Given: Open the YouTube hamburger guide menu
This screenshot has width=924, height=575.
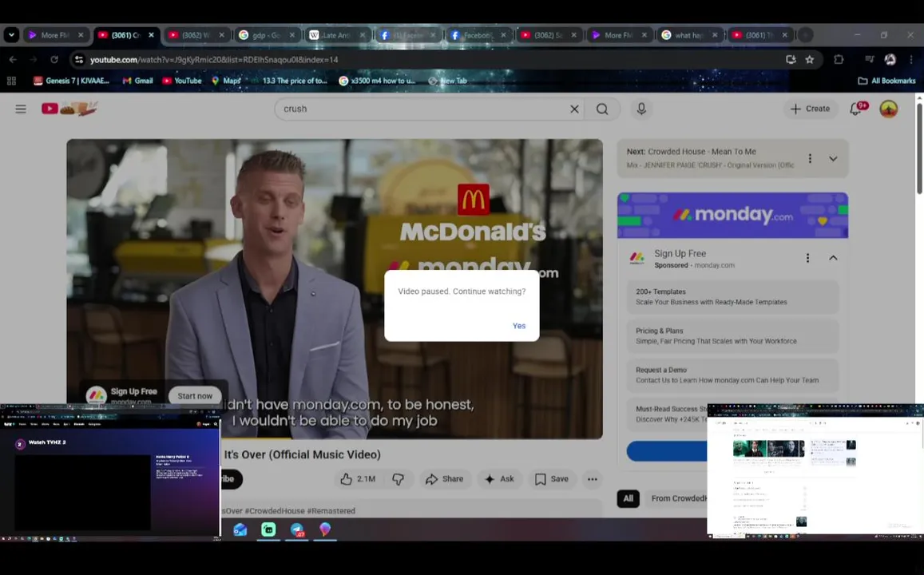Looking at the screenshot, I should point(21,109).
